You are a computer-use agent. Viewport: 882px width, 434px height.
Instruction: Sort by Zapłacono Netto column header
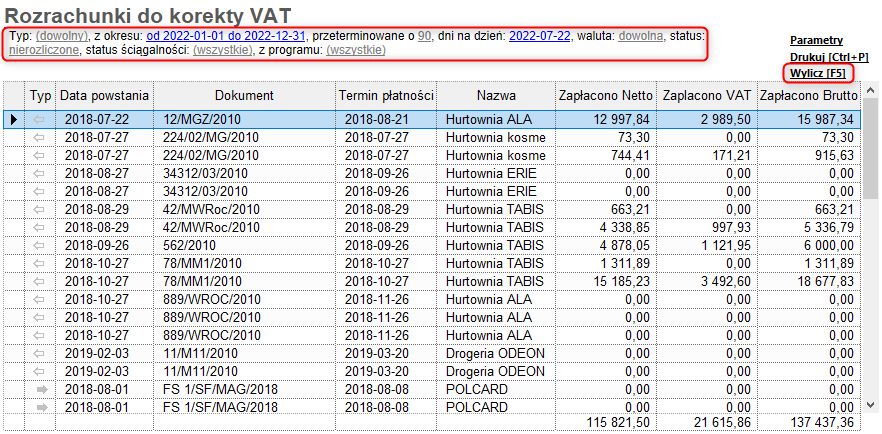(606, 96)
